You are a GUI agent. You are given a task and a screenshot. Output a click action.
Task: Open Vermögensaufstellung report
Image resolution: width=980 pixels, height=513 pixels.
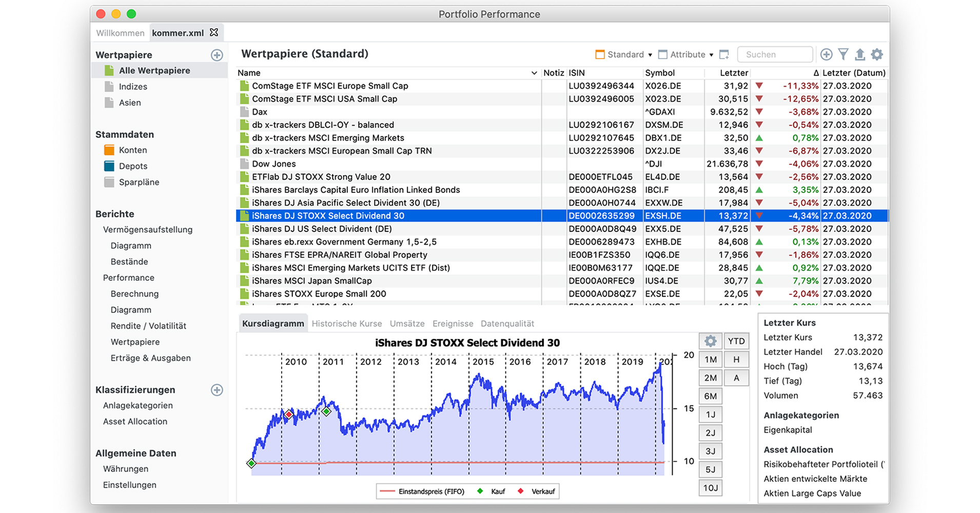click(148, 229)
